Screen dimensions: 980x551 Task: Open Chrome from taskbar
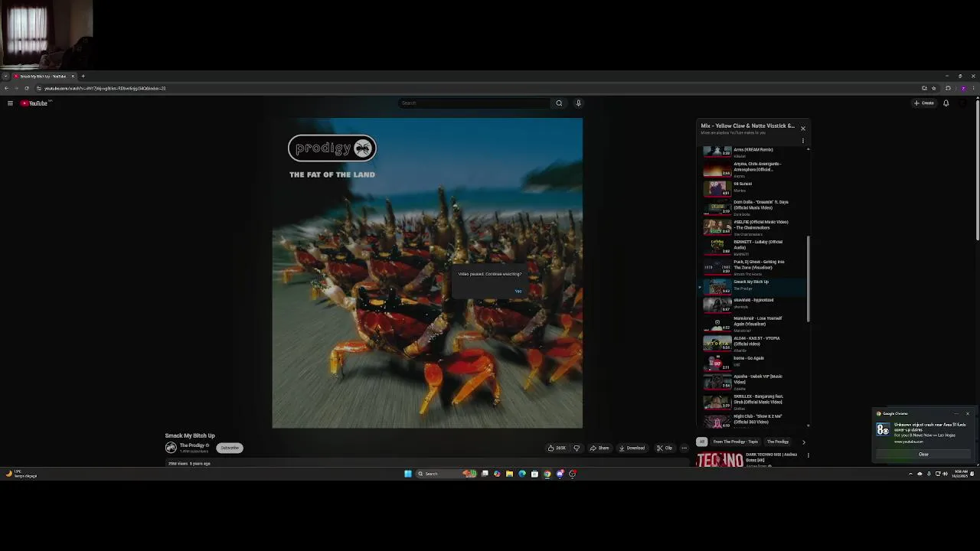[x=547, y=474]
